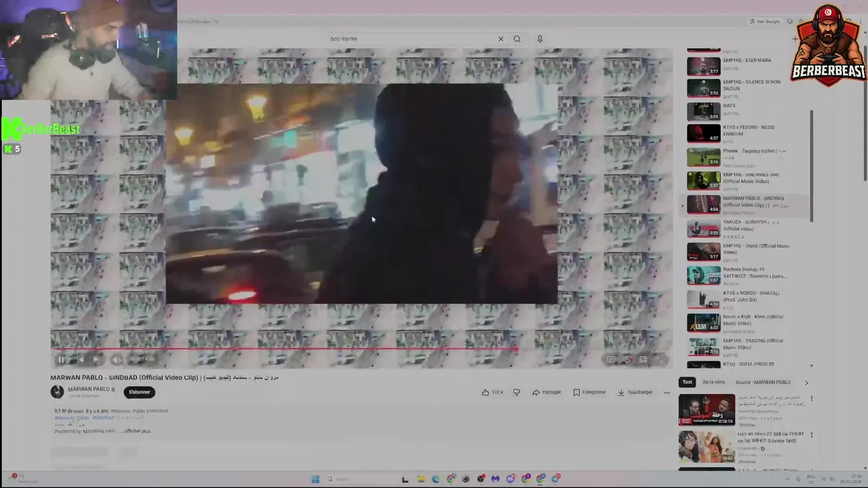Click the magnifier search button
The height and width of the screenshot is (488, 868).
[x=517, y=39]
